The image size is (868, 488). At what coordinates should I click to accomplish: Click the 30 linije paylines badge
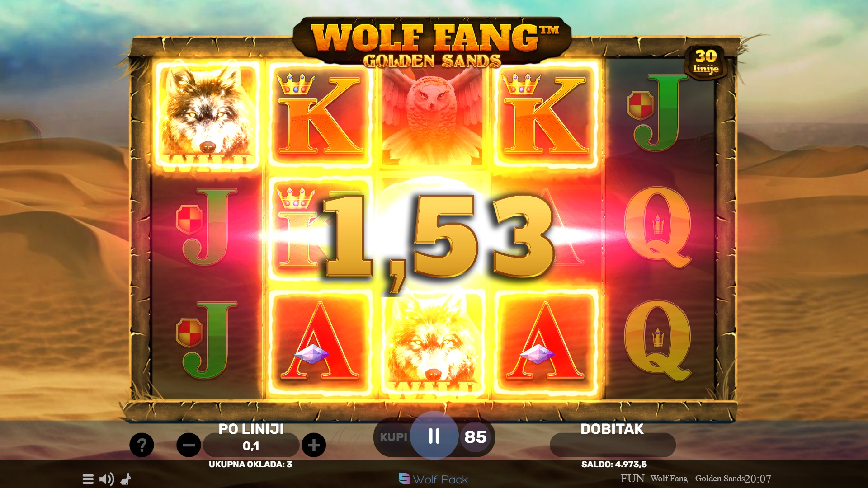pyautogui.click(x=706, y=62)
